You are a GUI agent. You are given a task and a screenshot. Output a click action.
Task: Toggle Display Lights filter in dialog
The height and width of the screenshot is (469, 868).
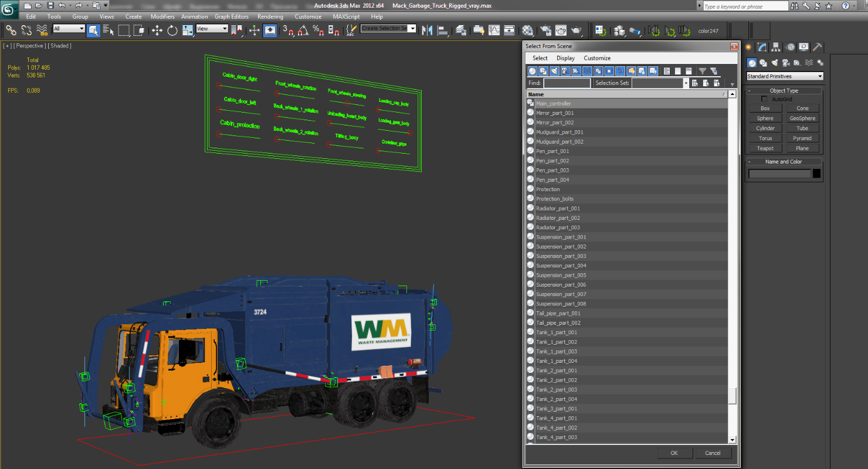point(554,71)
